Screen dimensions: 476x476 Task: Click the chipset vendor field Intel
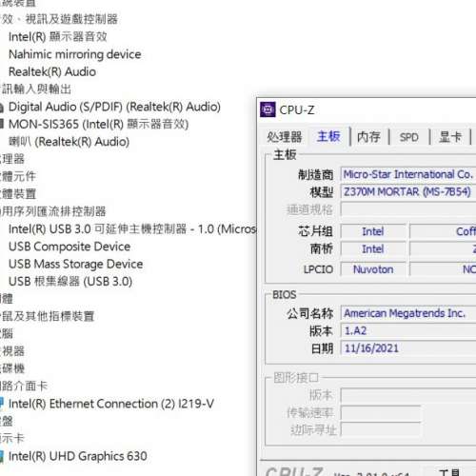373,231
